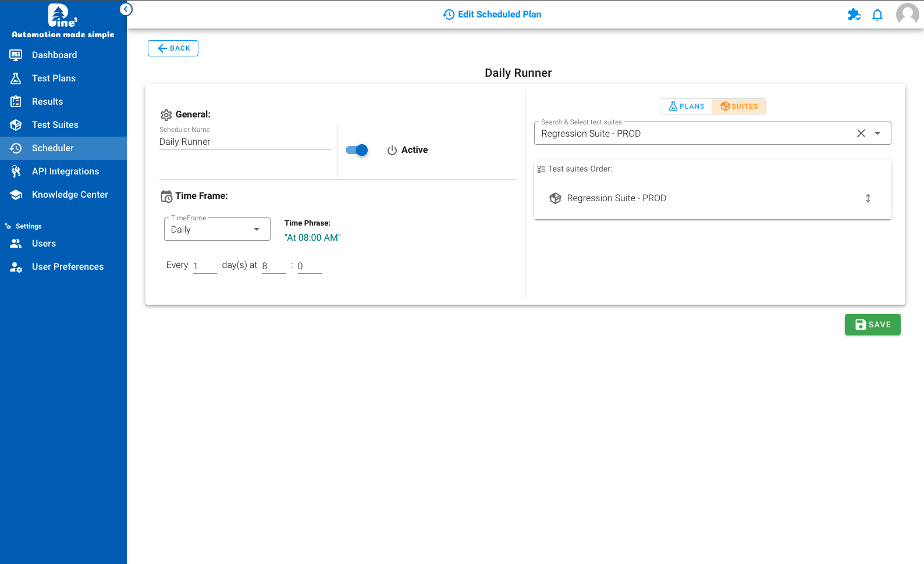The height and width of the screenshot is (564, 924).
Task: Collapse the sidebar with the chevron button
Action: 126,9
